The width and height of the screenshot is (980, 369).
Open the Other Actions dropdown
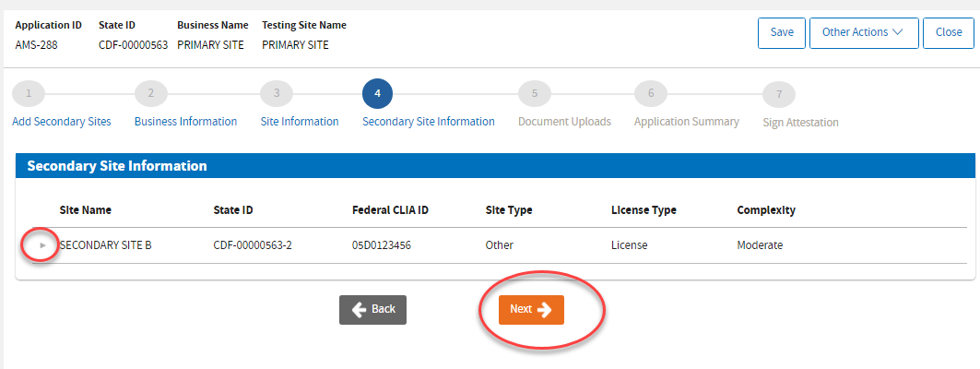[861, 32]
